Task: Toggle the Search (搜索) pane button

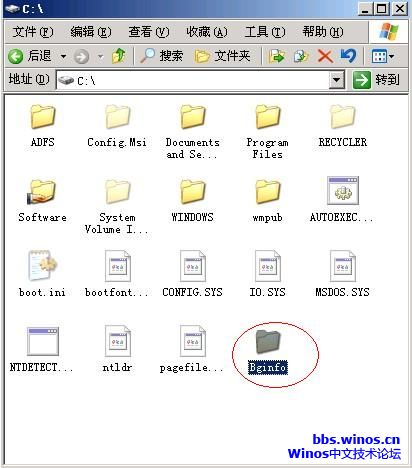Action: pyautogui.click(x=162, y=56)
